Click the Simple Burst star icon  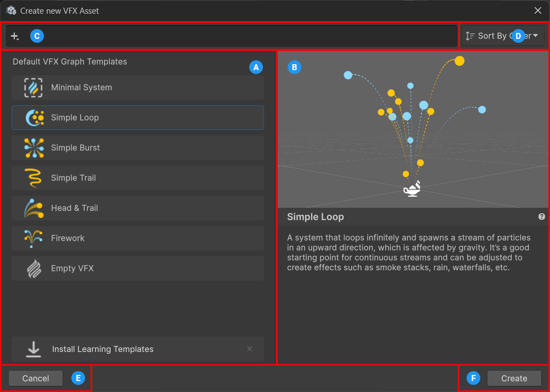[x=34, y=148]
